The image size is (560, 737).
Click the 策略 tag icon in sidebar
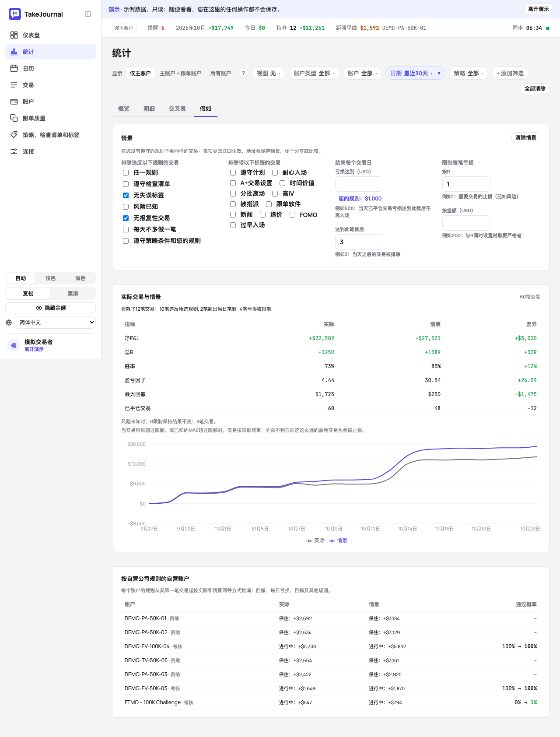(x=14, y=135)
